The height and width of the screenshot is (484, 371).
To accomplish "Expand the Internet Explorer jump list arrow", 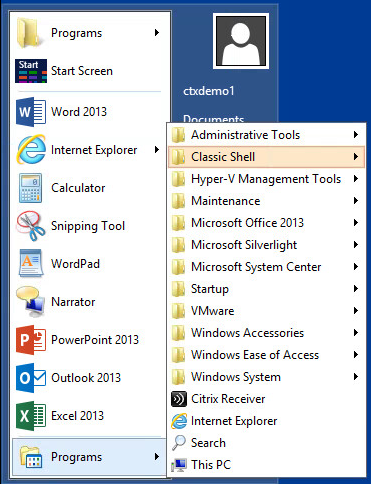I will pos(157,150).
